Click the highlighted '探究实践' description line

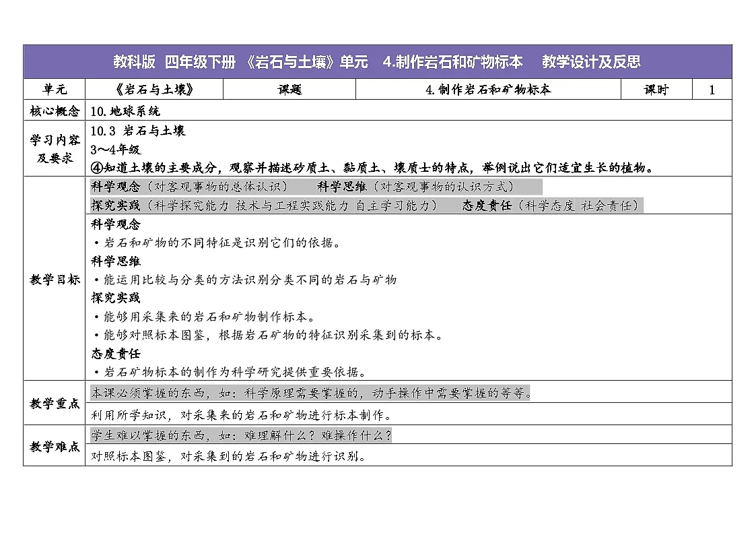pos(265,206)
